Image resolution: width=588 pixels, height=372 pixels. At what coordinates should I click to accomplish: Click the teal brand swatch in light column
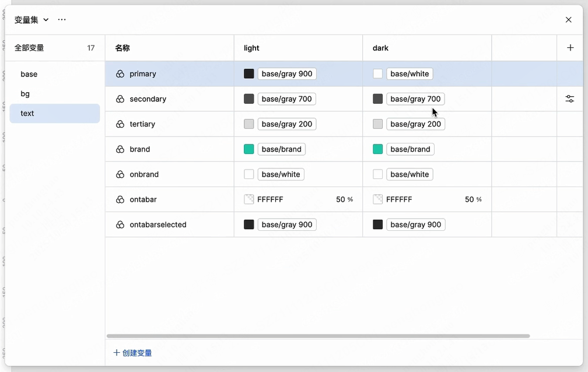pyautogui.click(x=249, y=149)
